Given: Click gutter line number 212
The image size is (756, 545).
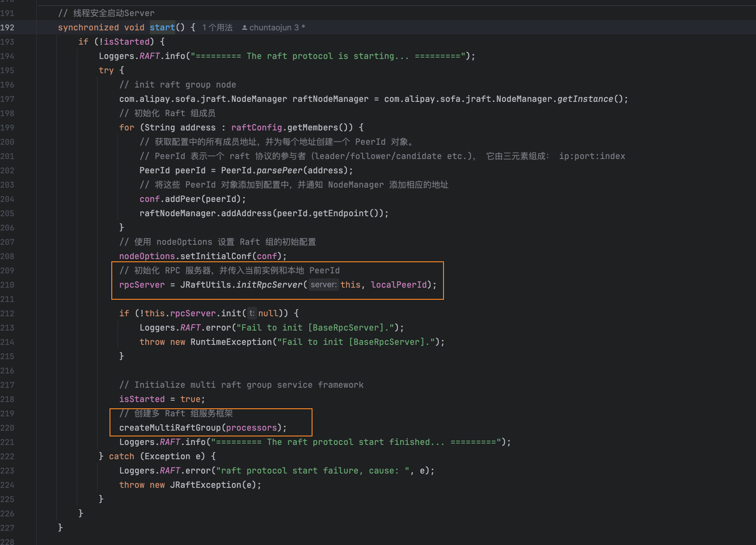Looking at the screenshot, I should pos(7,314).
